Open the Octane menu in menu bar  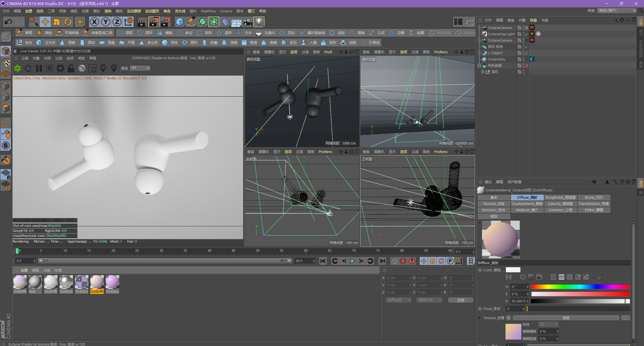(x=226, y=11)
